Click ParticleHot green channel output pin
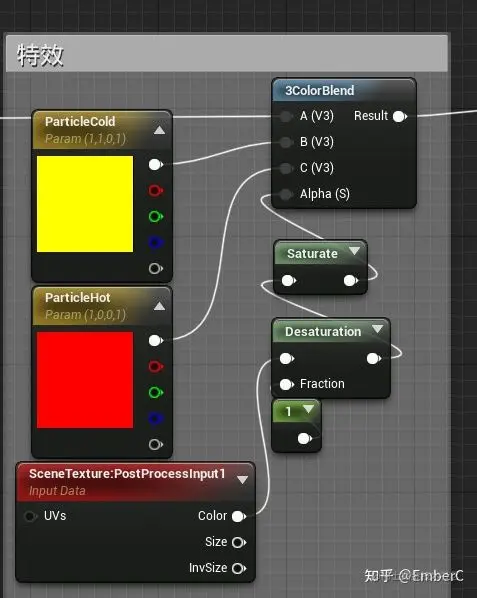 pos(155,392)
